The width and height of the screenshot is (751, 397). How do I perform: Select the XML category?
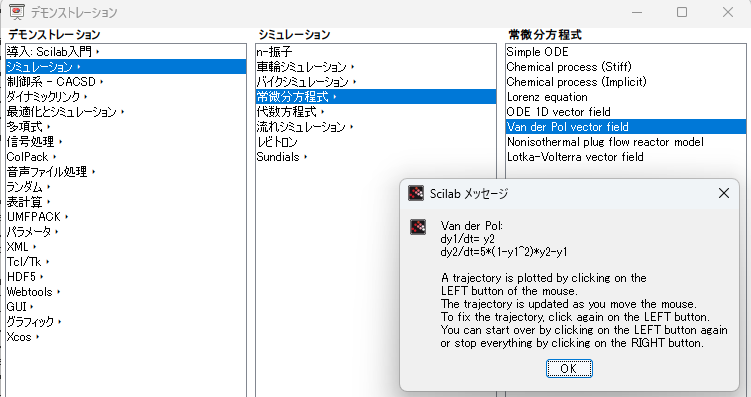(126, 247)
